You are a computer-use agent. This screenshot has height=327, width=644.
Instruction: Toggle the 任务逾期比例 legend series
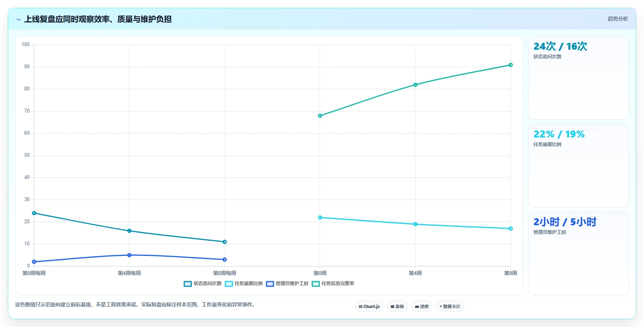244,284
